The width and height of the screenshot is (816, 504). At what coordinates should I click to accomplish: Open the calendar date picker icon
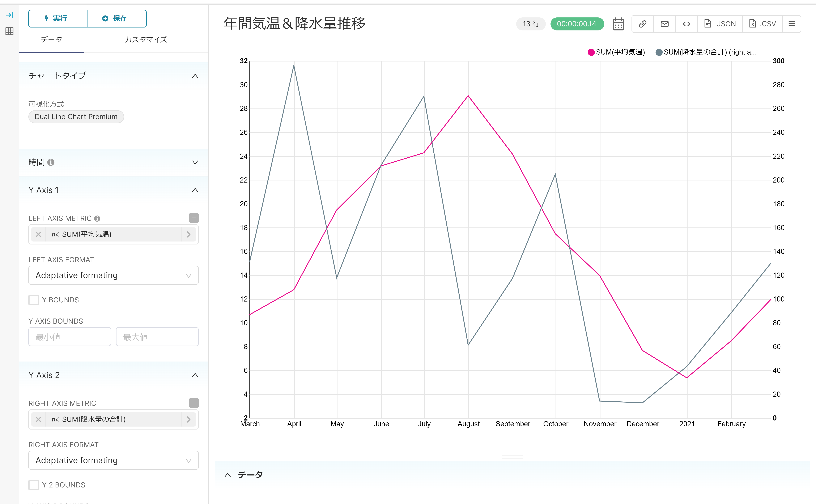point(618,24)
